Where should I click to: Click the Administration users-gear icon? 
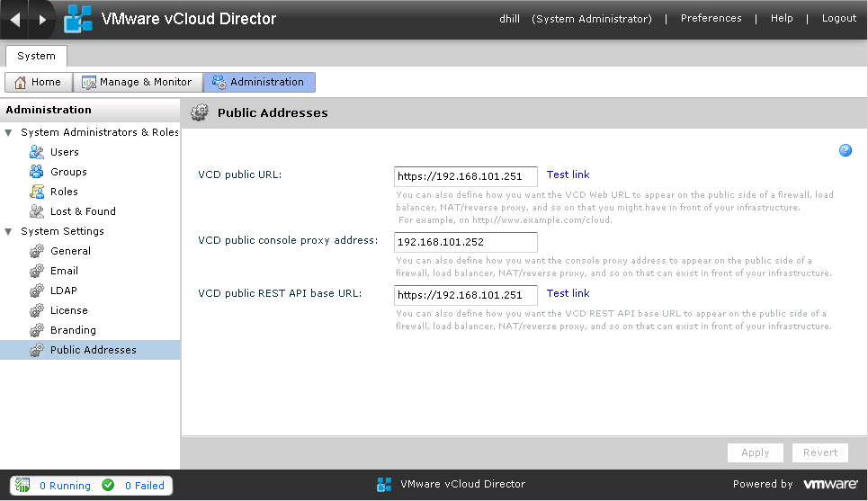[219, 83]
